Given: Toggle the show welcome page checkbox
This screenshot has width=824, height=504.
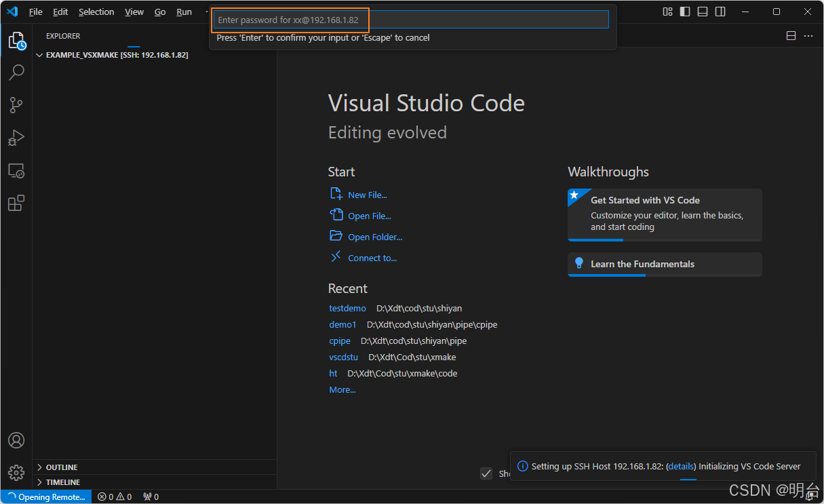Looking at the screenshot, I should (486, 473).
